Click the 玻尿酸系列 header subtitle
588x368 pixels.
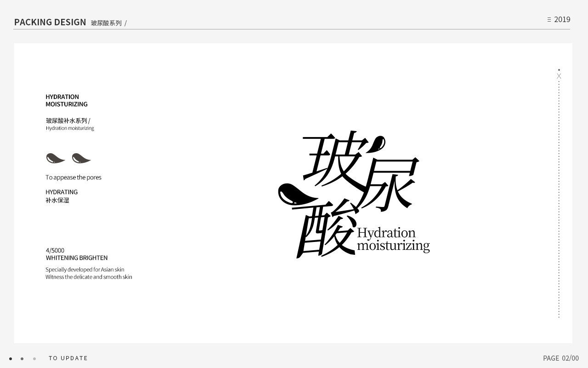106,23
